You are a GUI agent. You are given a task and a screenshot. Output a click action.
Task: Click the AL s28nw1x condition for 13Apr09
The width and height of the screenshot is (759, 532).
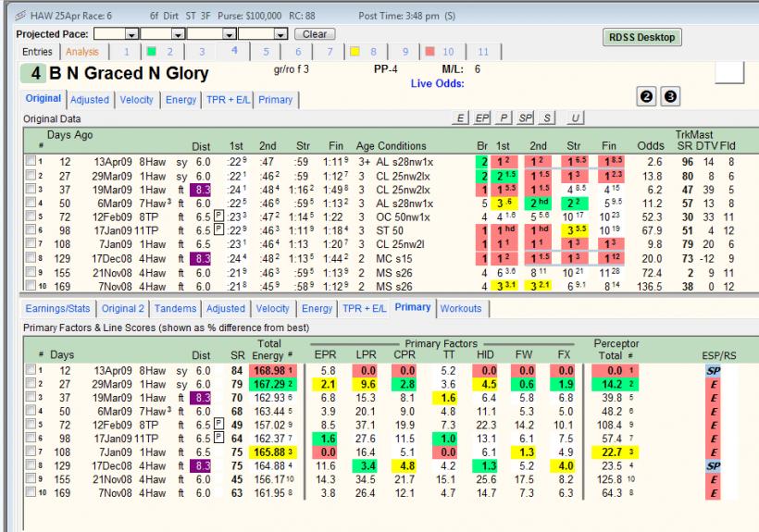(404, 162)
